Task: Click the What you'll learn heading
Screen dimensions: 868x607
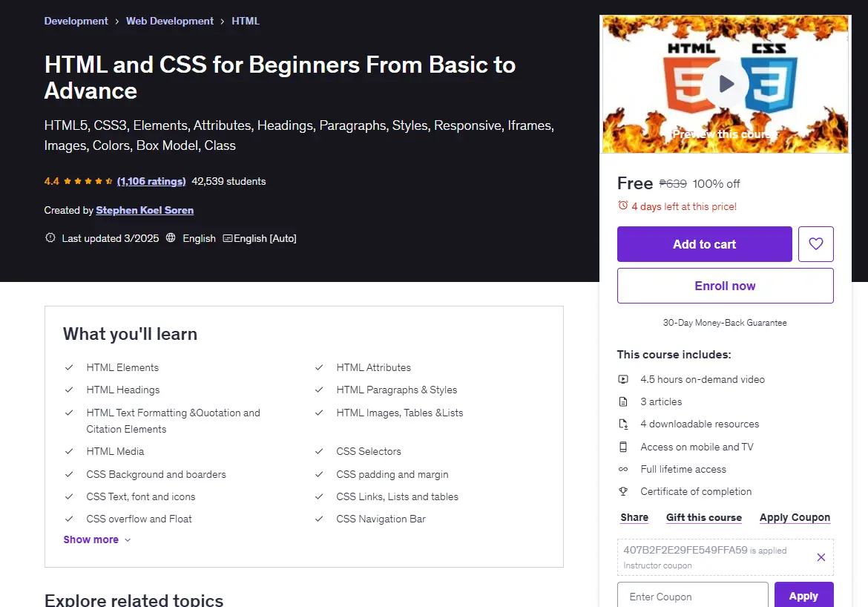Action: point(130,334)
